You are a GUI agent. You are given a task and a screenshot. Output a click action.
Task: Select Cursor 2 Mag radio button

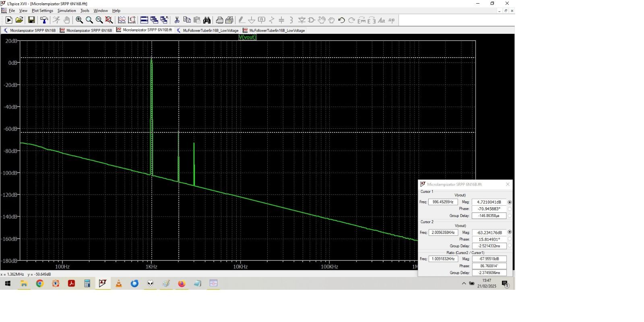pos(510,232)
